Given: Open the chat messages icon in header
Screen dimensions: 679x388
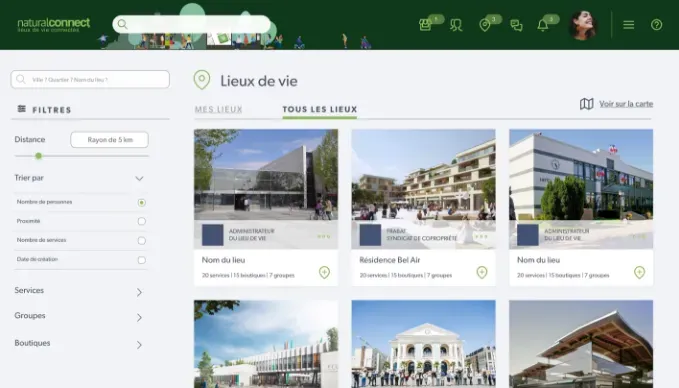Looking at the screenshot, I should (516, 26).
